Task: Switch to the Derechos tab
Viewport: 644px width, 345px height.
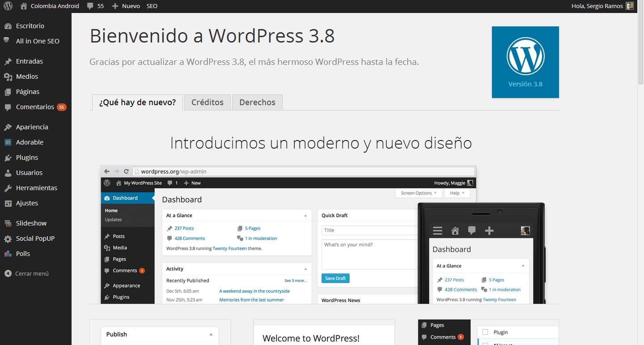Action: [x=257, y=102]
